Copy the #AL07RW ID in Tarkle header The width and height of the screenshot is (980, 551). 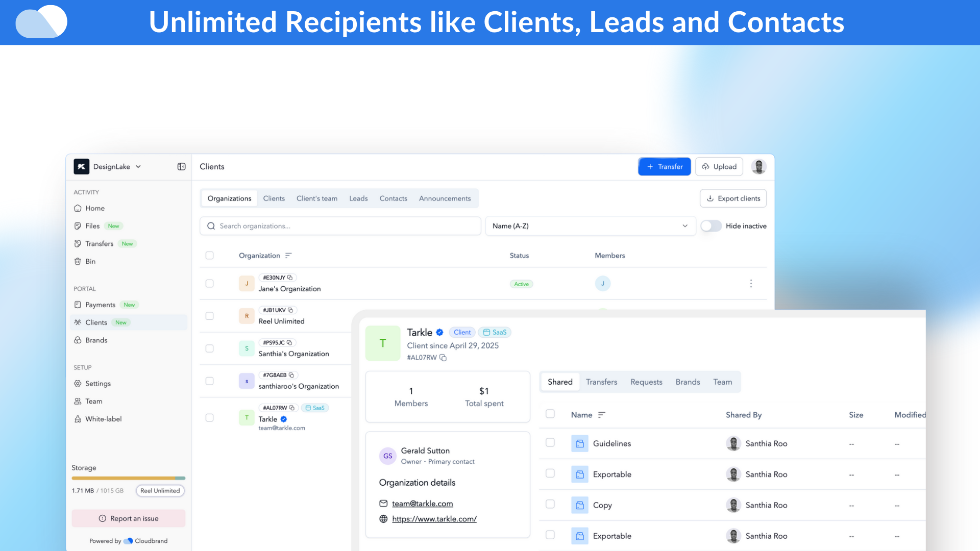[x=443, y=358]
